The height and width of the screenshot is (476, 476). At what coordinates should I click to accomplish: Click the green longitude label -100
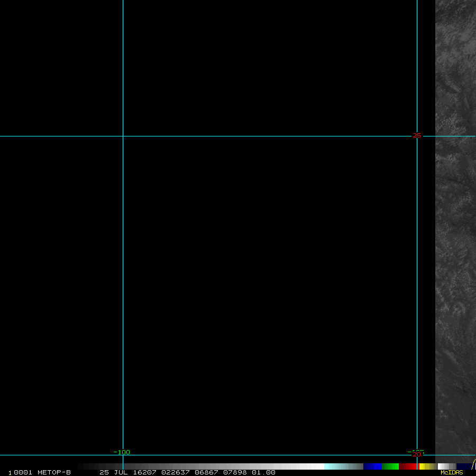point(122,452)
